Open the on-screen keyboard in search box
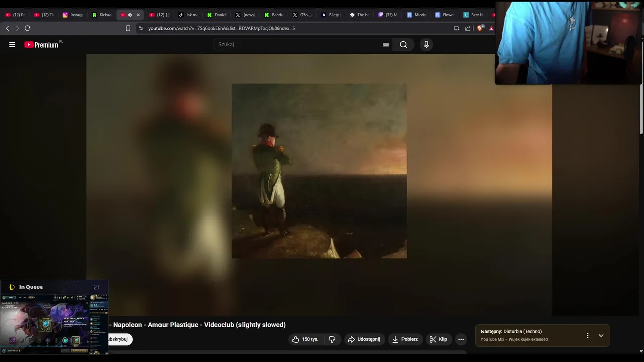The width and height of the screenshot is (644, 362). pyautogui.click(x=386, y=45)
